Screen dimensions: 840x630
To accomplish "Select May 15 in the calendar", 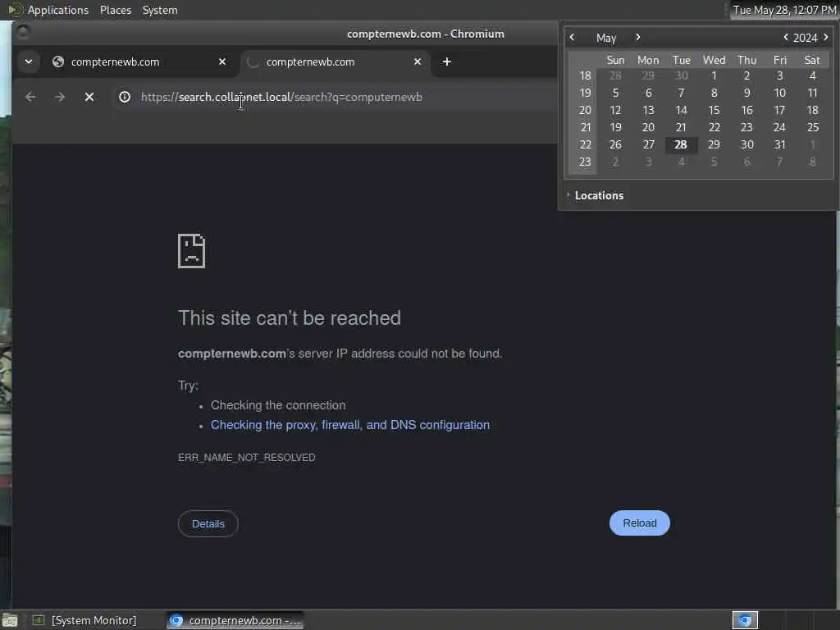I will point(714,110).
